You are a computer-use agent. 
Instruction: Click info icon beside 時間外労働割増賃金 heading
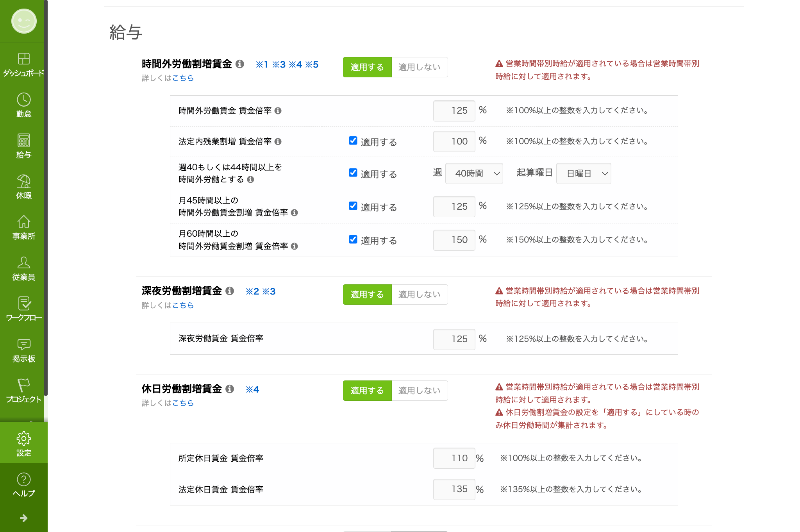click(x=240, y=64)
